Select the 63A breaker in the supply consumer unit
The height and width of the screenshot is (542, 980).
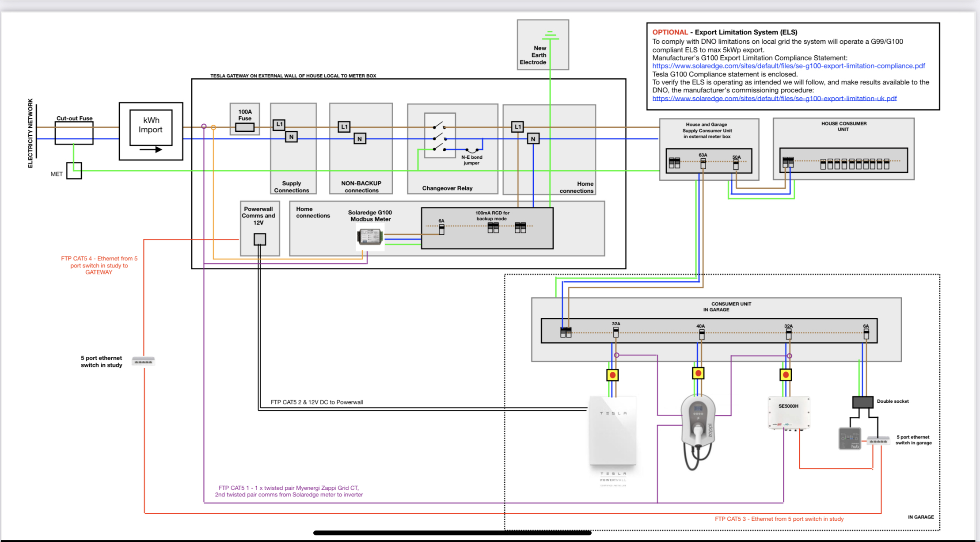click(703, 163)
